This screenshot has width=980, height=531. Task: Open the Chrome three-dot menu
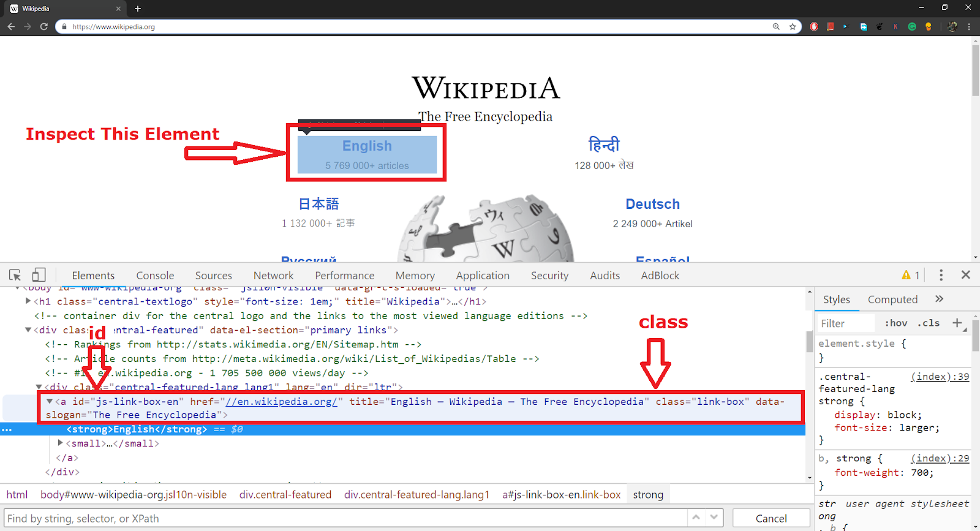tap(969, 26)
